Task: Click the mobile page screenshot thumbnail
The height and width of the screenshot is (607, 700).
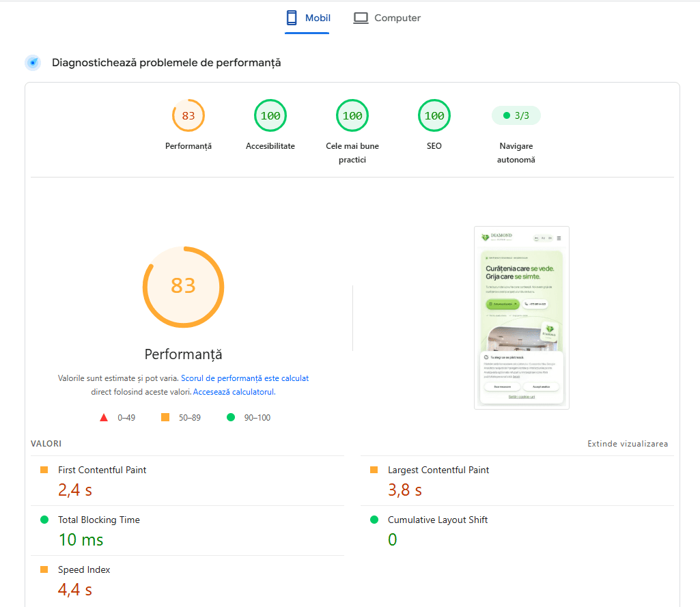Action: pos(522,317)
